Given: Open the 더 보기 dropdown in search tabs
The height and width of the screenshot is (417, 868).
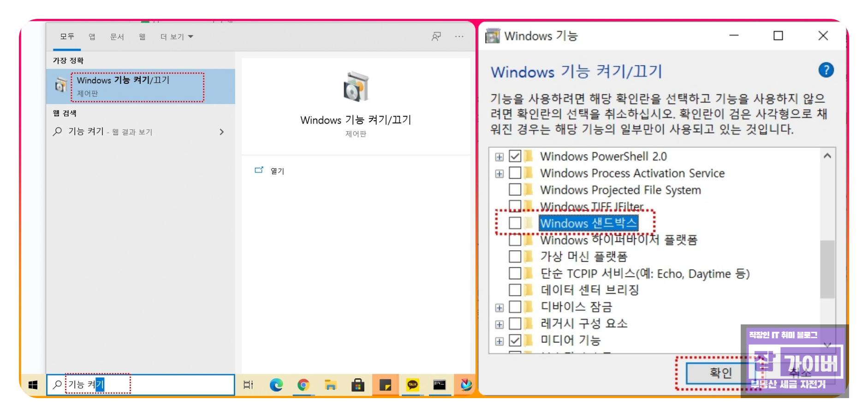Looking at the screenshot, I should click(x=177, y=37).
